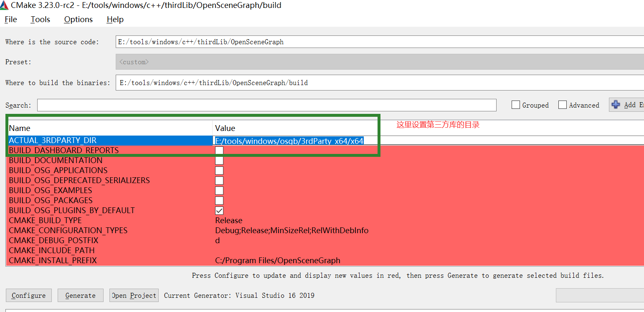Click the Name column header
644x312 pixels.
[20, 128]
